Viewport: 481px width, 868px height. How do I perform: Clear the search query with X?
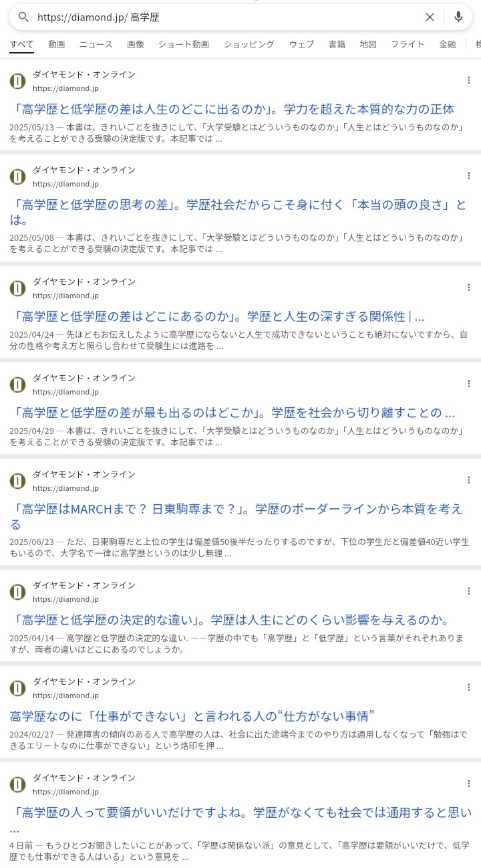[430, 17]
